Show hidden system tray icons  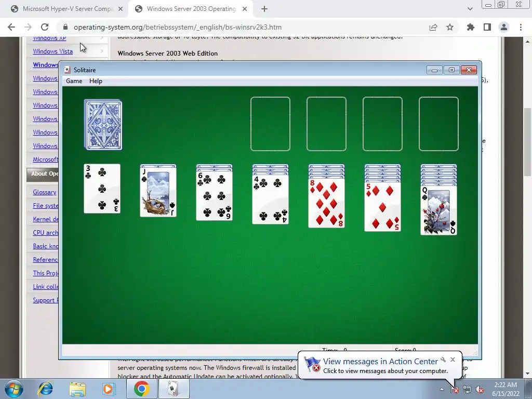pos(442,390)
